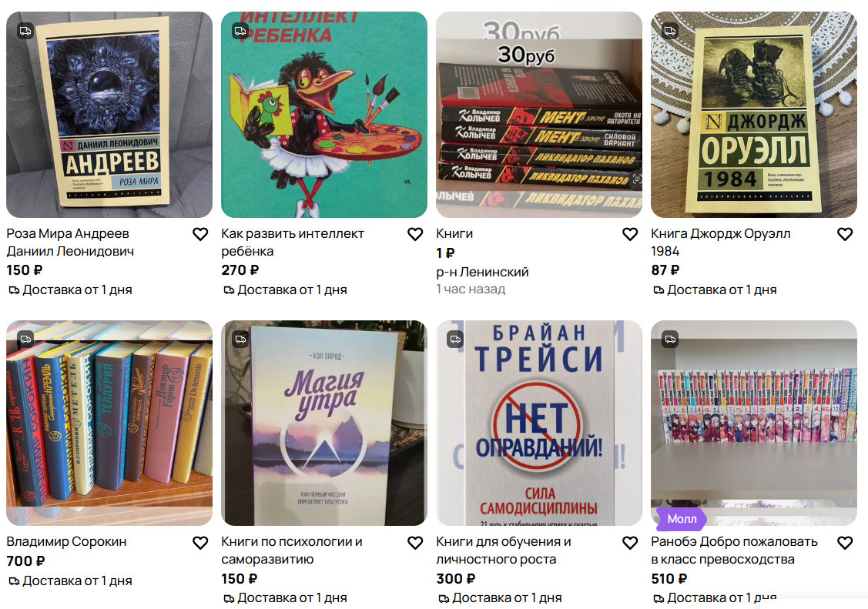Add Как развить интеллект ребёнка to favorites
Screen dimensions: 868x609
[415, 235]
